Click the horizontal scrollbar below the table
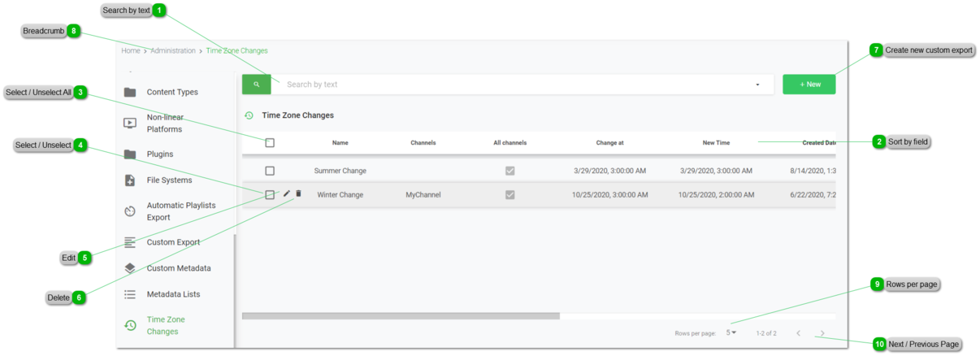Screen dimensions: 980x356 401,316
